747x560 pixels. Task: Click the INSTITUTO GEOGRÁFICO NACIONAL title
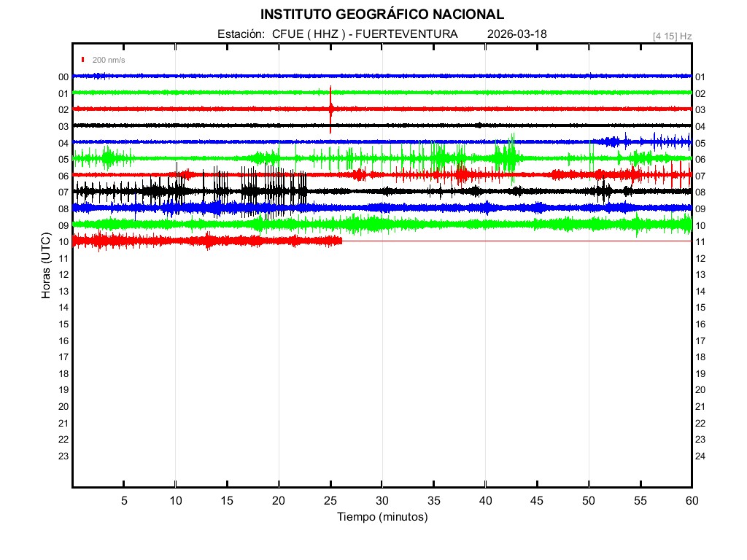tap(382, 14)
